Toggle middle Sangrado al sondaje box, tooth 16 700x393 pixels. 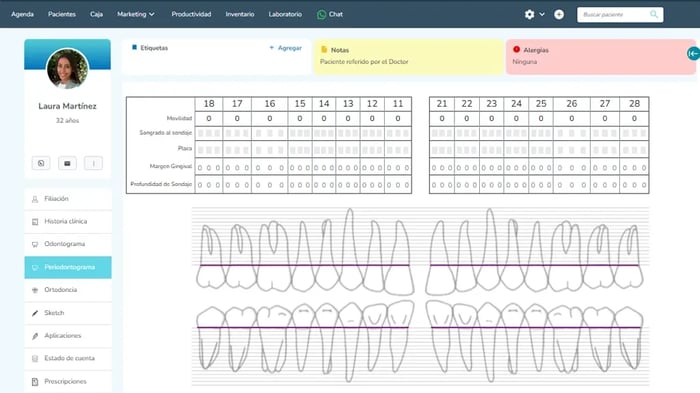coord(270,133)
